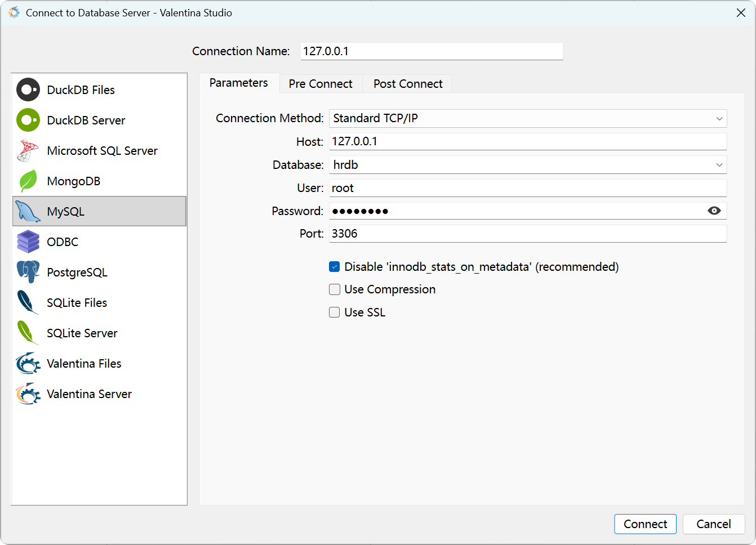The height and width of the screenshot is (545, 756).
Task: Select DuckDB Server label text
Action: 86,120
